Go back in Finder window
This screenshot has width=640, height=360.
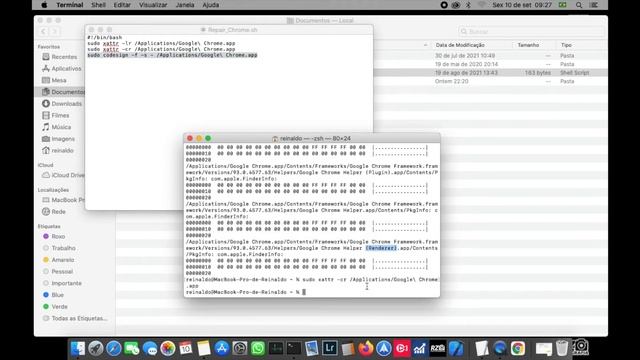(x=43, y=31)
